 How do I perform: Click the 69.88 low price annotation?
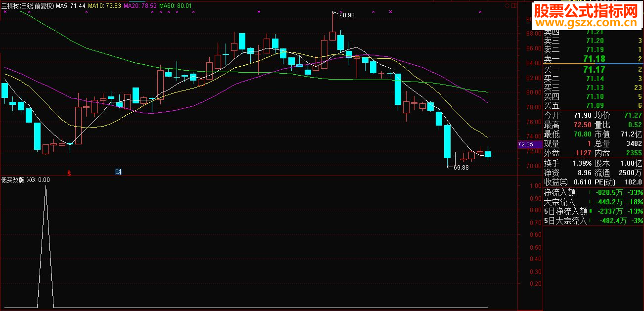(461, 168)
